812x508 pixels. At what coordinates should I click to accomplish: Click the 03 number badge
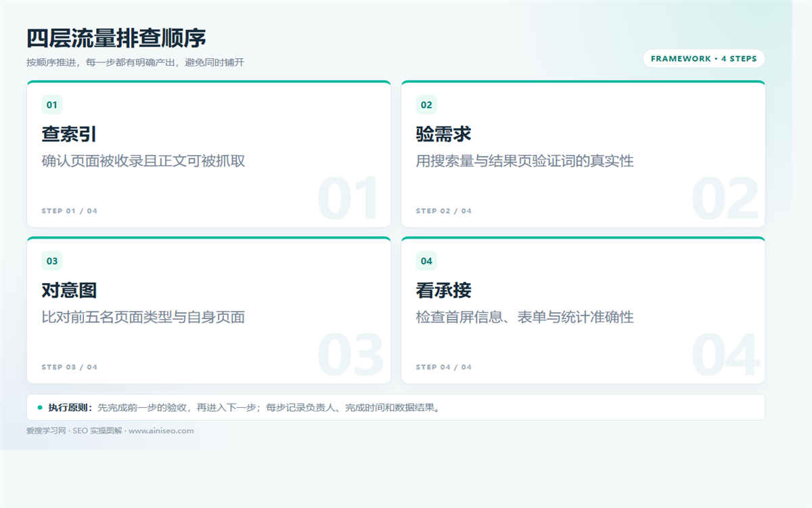pyautogui.click(x=52, y=261)
